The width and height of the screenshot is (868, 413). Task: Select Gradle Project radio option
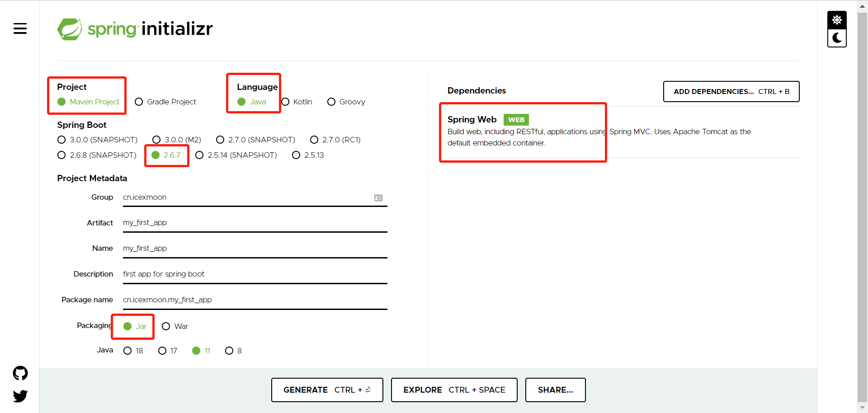(x=165, y=102)
